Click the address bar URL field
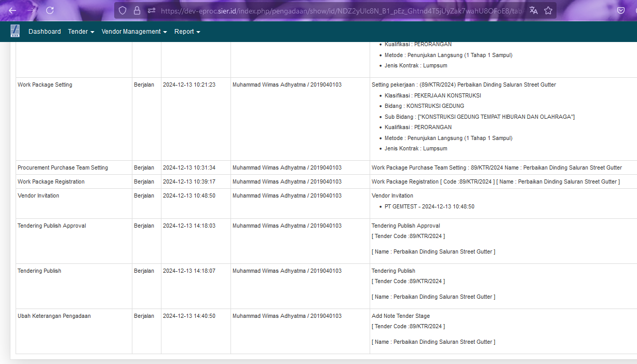Viewport: 637px width, 364px height. (x=337, y=10)
